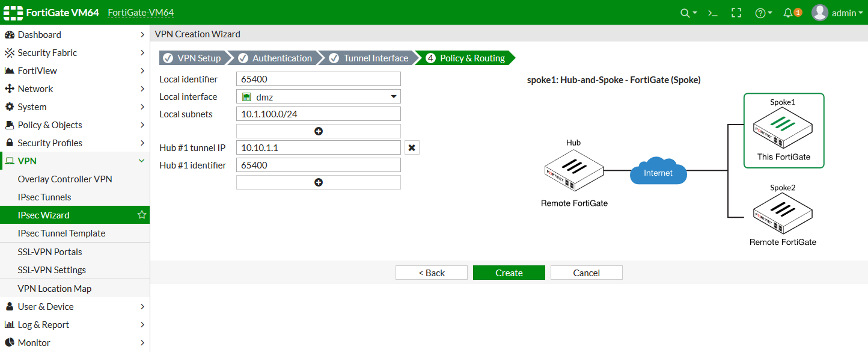This screenshot has width=868, height=352.
Task: Click the Hub #1 identifier field
Action: pos(319,165)
